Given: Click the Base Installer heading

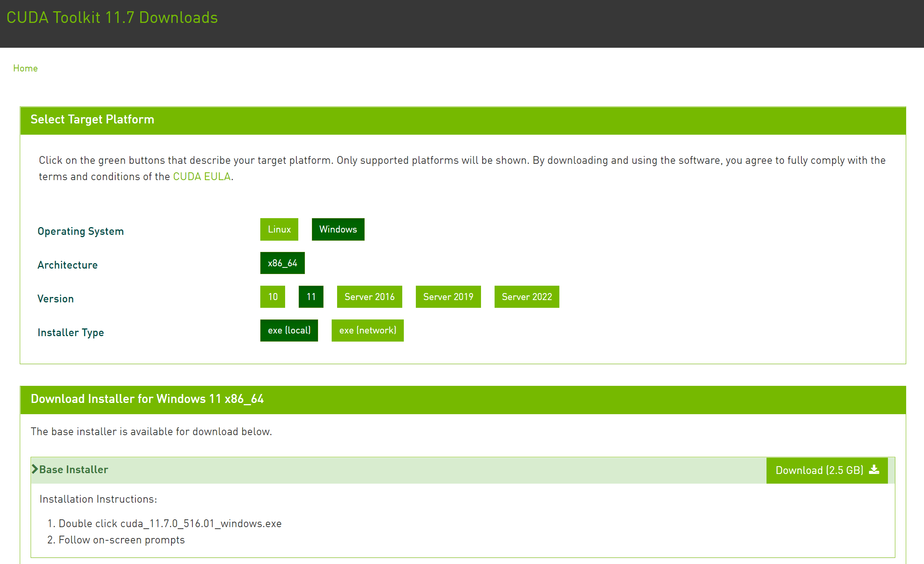Looking at the screenshot, I should coord(74,470).
